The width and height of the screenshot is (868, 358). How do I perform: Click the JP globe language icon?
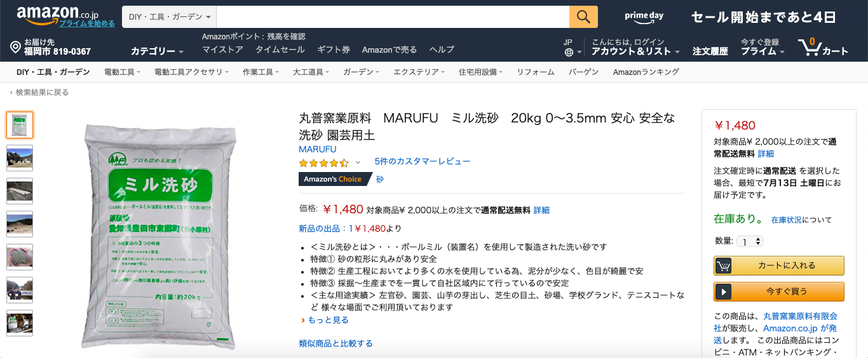click(569, 52)
